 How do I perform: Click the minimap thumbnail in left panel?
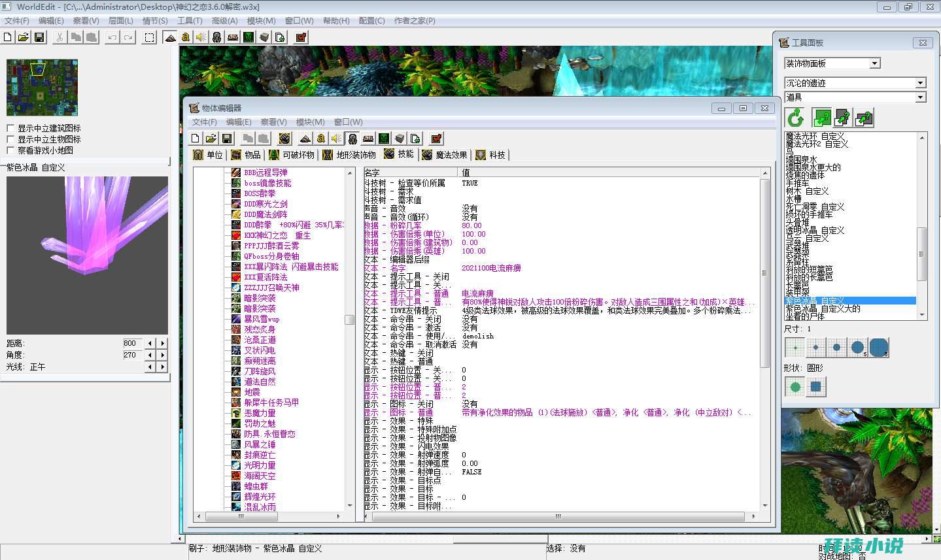click(x=43, y=88)
